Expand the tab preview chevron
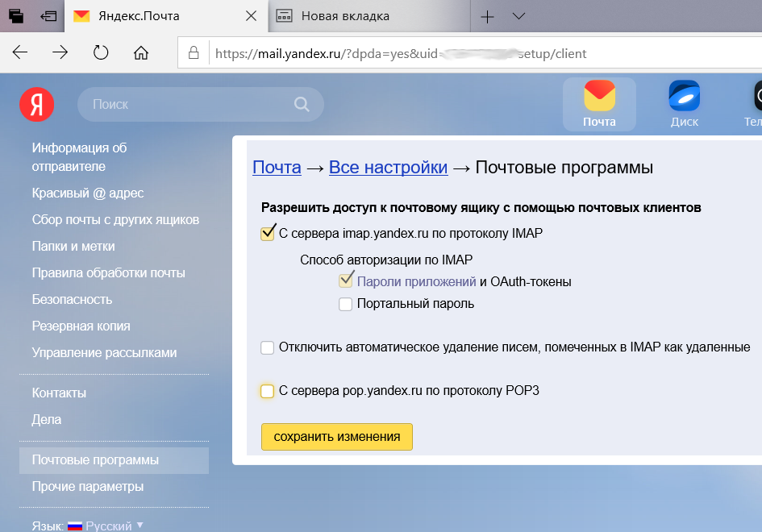The height and width of the screenshot is (532, 762). [518, 16]
